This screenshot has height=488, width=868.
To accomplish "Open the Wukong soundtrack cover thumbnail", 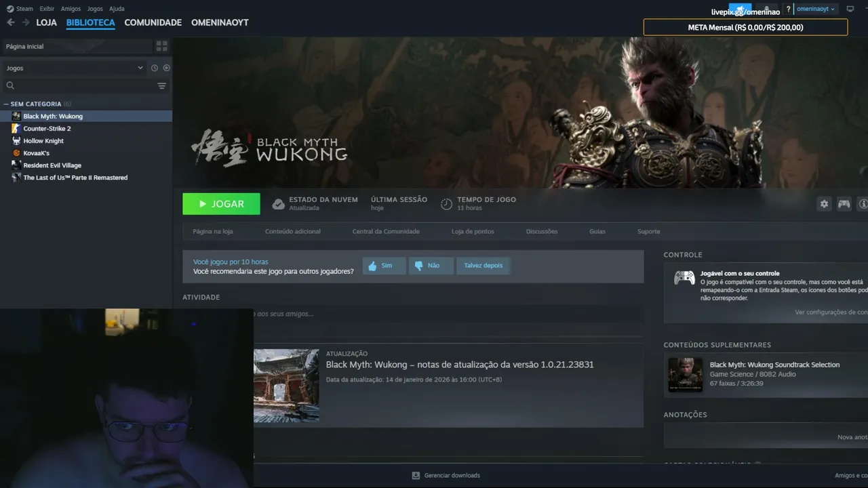I will pyautogui.click(x=686, y=375).
